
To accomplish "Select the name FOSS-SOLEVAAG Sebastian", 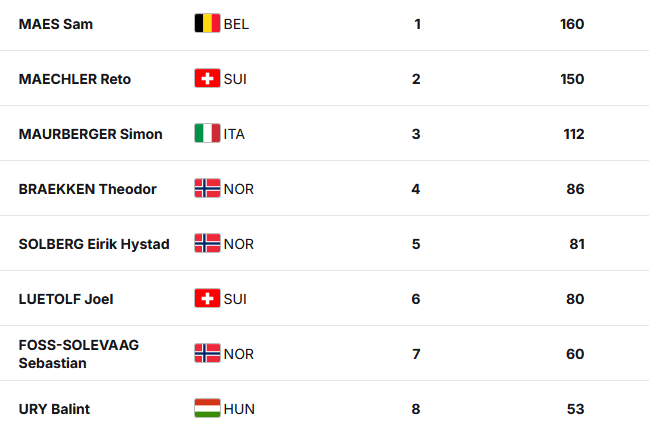I will click(x=79, y=354).
